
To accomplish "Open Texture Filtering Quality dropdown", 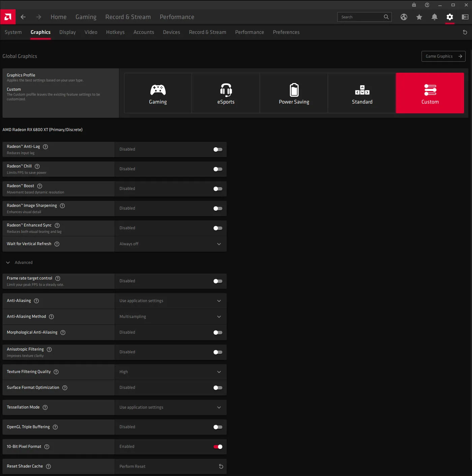I will (x=171, y=372).
